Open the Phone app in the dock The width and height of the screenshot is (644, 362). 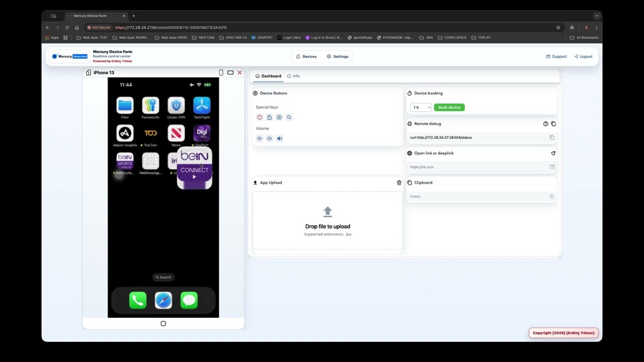coord(138,300)
